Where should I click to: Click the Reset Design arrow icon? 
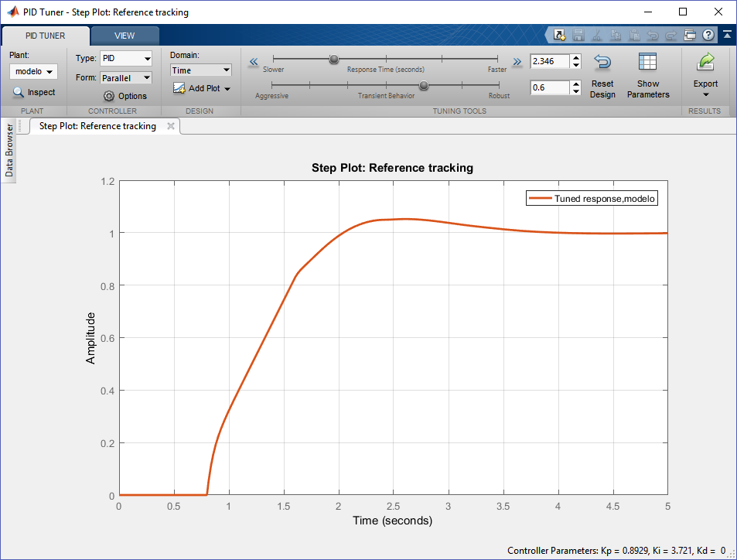pyautogui.click(x=602, y=63)
